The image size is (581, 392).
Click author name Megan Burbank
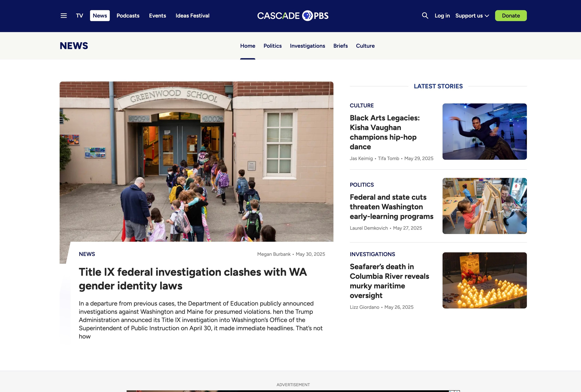[274, 254]
